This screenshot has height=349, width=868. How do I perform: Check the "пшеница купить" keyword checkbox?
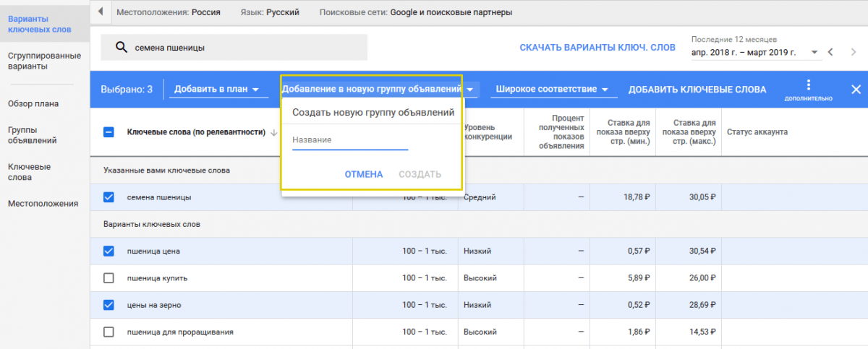109,278
